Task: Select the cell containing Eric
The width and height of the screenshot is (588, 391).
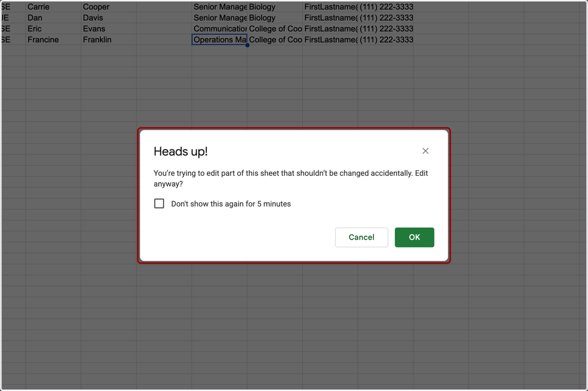Action: click(x=53, y=28)
